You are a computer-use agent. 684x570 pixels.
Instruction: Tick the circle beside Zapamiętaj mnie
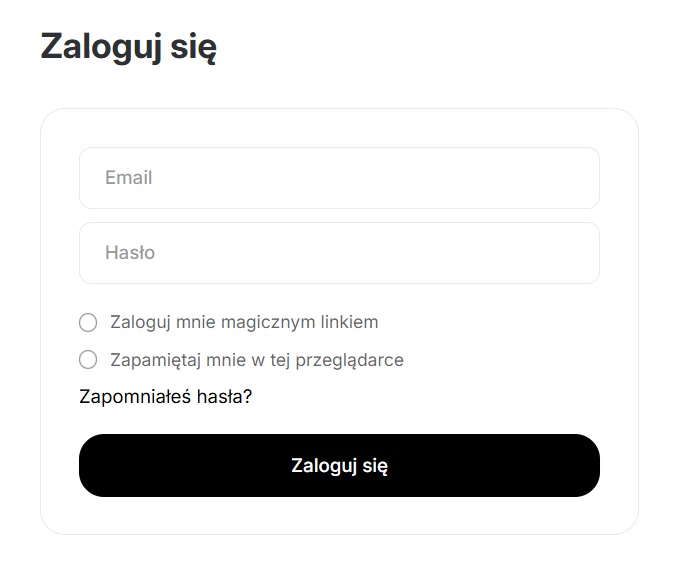pyautogui.click(x=88, y=360)
